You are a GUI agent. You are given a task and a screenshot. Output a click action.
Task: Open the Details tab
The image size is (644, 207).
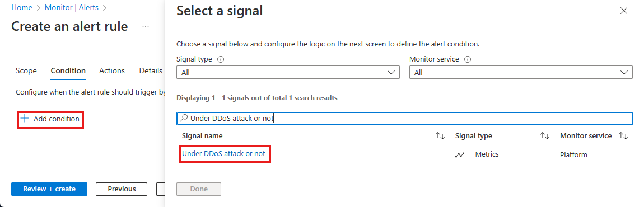(x=151, y=70)
